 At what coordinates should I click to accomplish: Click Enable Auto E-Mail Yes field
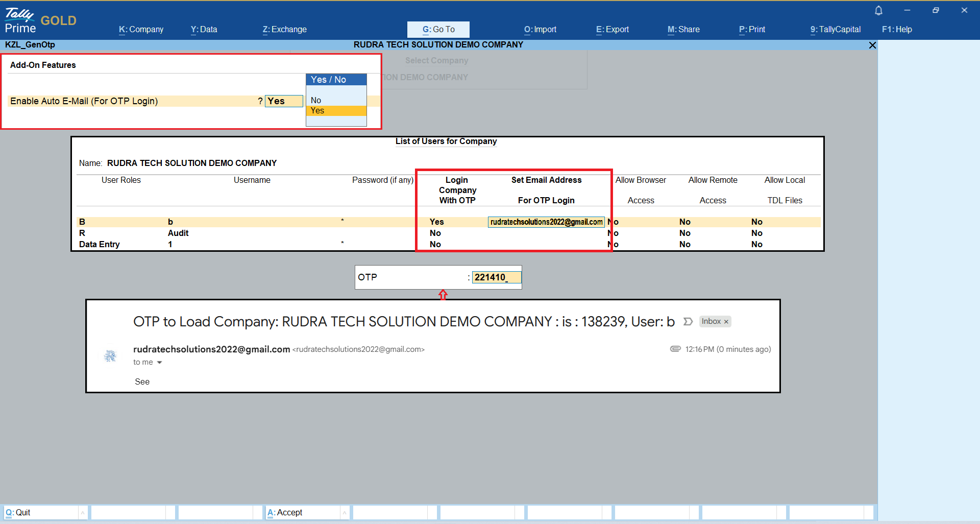(x=284, y=101)
